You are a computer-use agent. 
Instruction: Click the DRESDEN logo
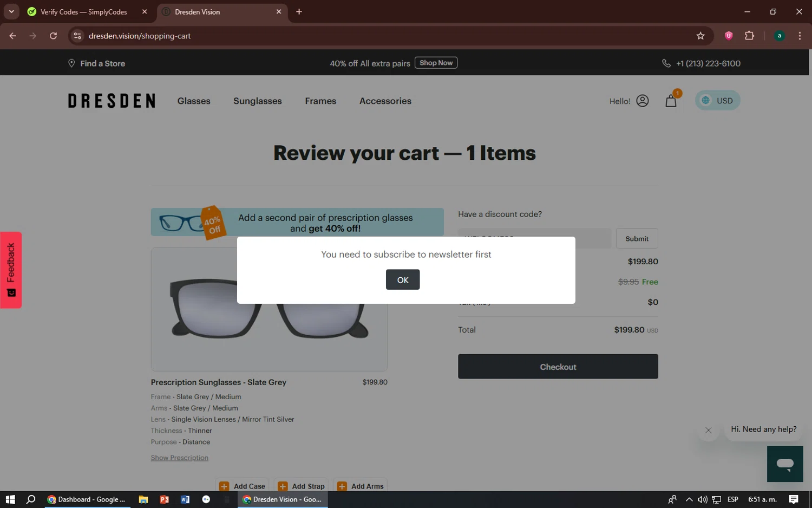112,101
